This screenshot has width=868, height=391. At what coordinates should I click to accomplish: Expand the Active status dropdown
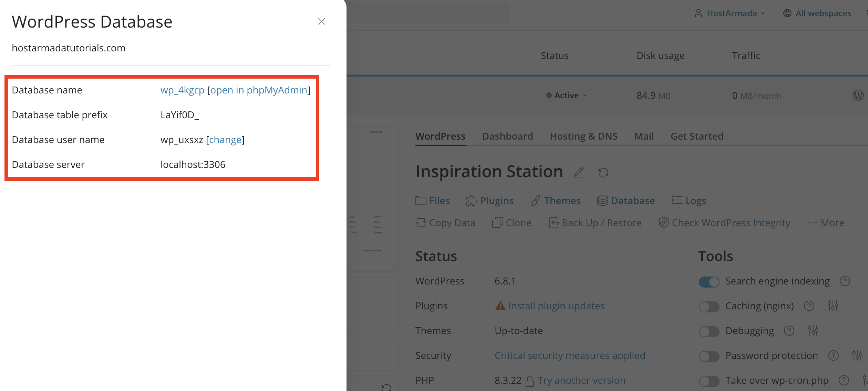click(x=585, y=96)
